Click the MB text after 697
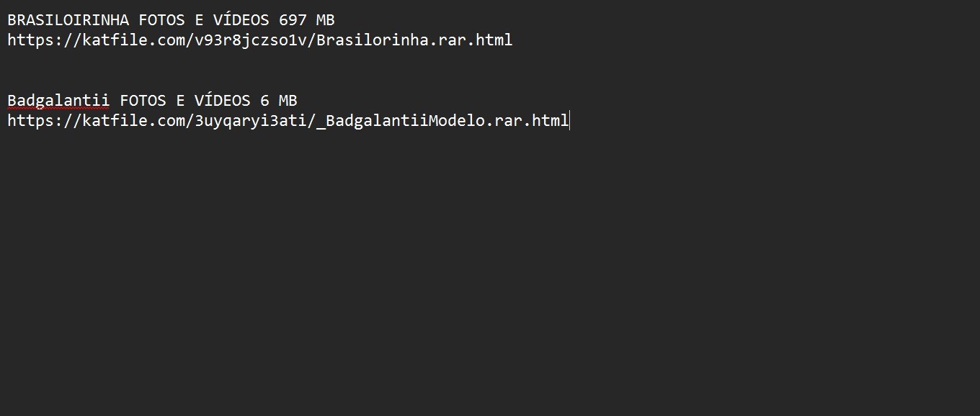 (x=325, y=20)
